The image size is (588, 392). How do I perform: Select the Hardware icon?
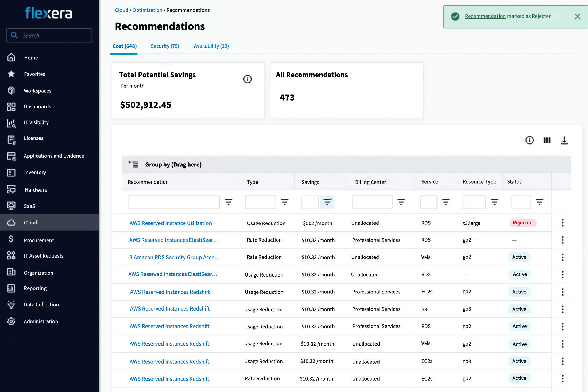pos(11,189)
